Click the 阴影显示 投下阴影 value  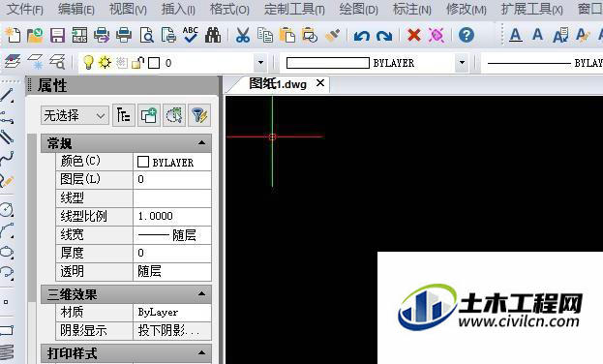[x=172, y=330]
